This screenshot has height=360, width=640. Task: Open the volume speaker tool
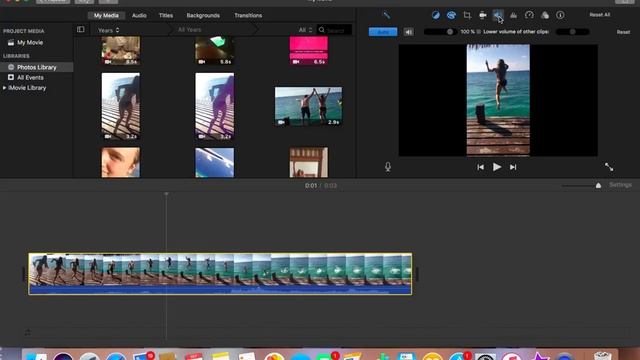[498, 16]
